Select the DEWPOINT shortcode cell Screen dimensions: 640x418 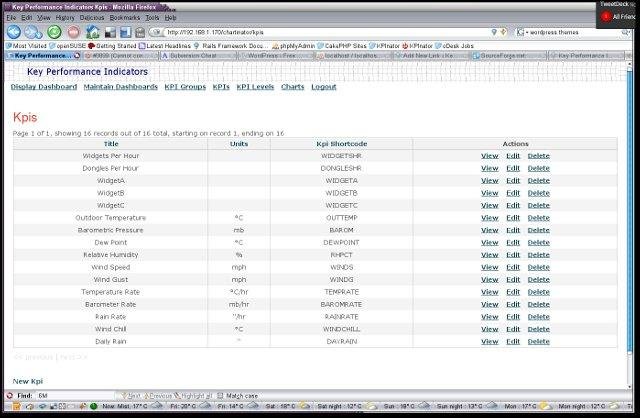[341, 242]
